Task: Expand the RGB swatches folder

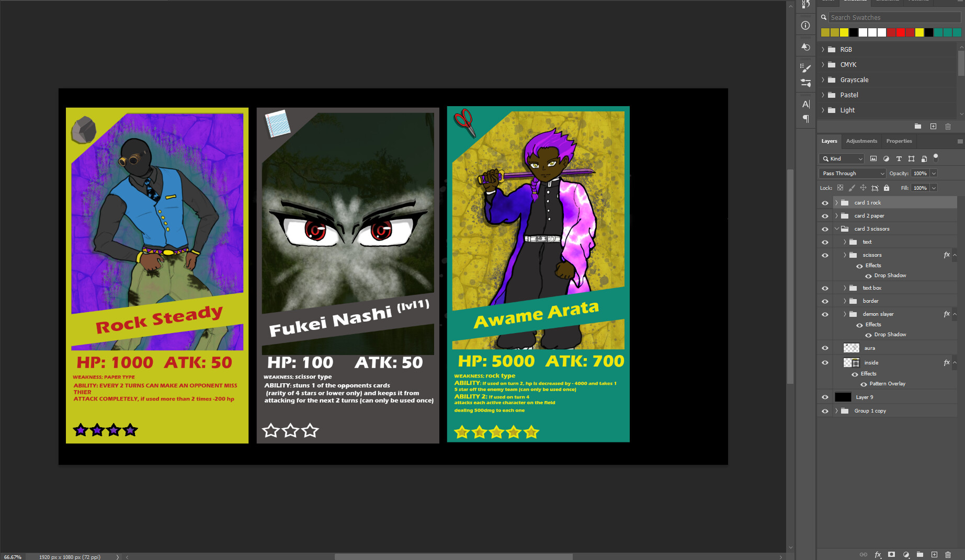Action: (824, 49)
